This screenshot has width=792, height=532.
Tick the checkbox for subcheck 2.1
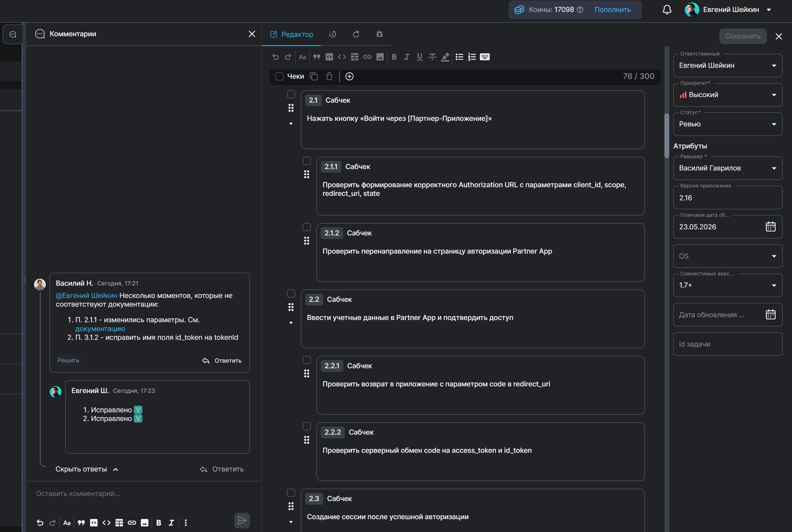[291, 94]
